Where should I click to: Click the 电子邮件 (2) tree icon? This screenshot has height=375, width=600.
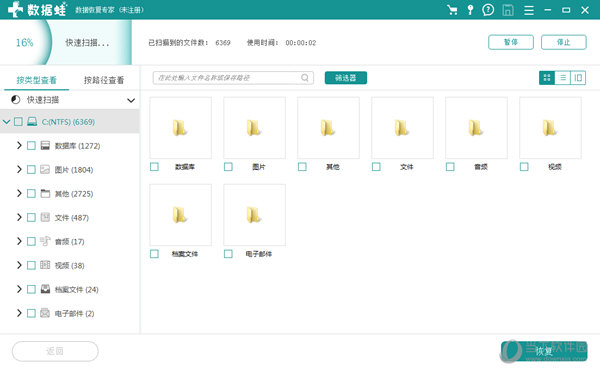click(45, 313)
